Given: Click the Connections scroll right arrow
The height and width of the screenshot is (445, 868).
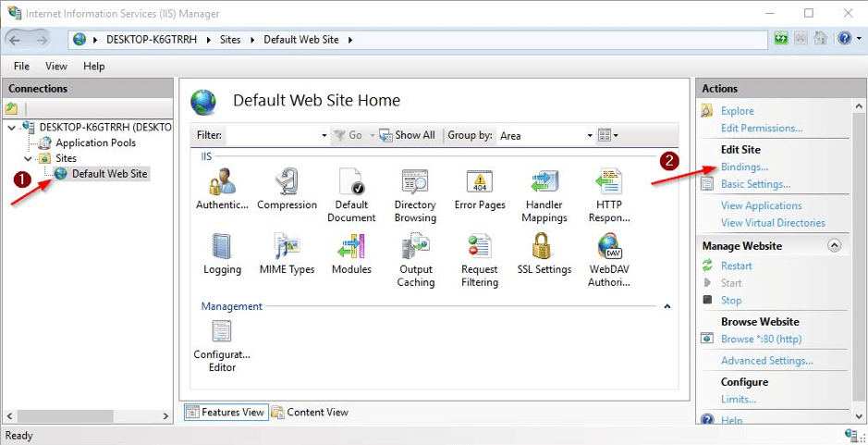Looking at the screenshot, I should pos(165,416).
